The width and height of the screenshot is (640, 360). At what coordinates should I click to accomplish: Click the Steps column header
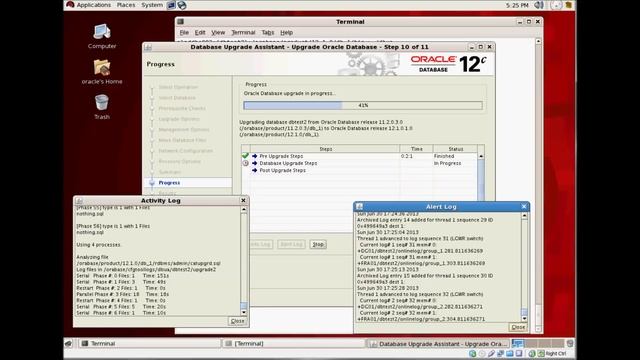pyautogui.click(x=325, y=149)
